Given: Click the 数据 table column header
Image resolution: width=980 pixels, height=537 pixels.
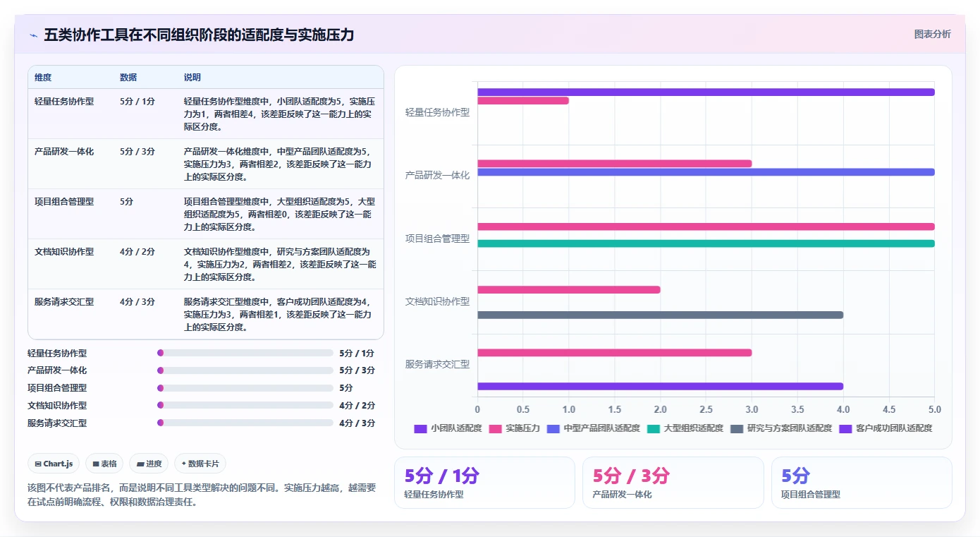Looking at the screenshot, I should (x=128, y=78).
